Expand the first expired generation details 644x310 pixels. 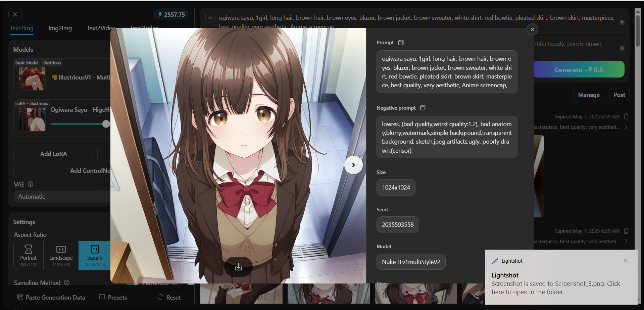[x=626, y=127]
